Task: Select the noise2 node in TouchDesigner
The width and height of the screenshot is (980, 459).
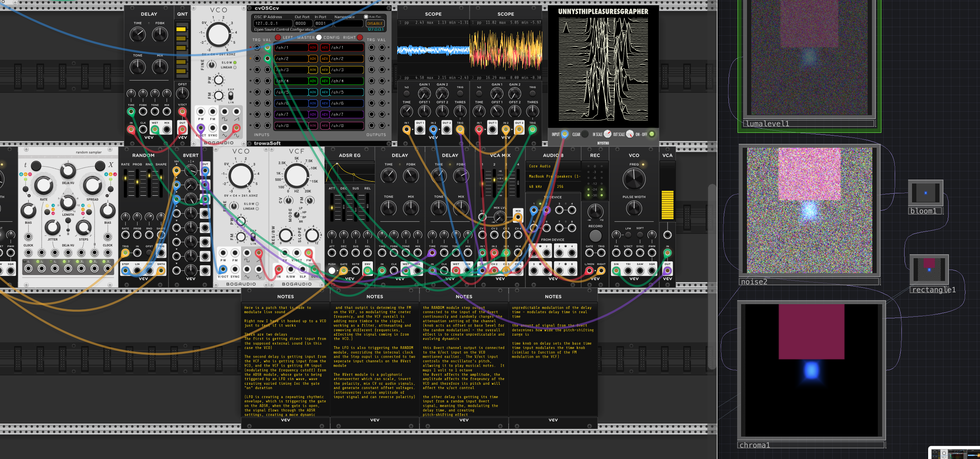Action: pyautogui.click(x=809, y=215)
